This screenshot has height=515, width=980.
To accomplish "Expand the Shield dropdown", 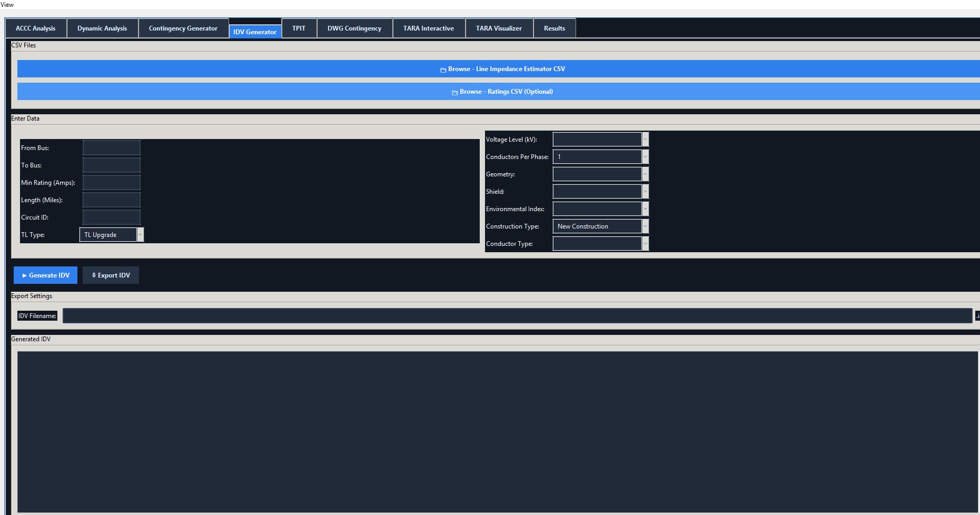I will pyautogui.click(x=601, y=192).
